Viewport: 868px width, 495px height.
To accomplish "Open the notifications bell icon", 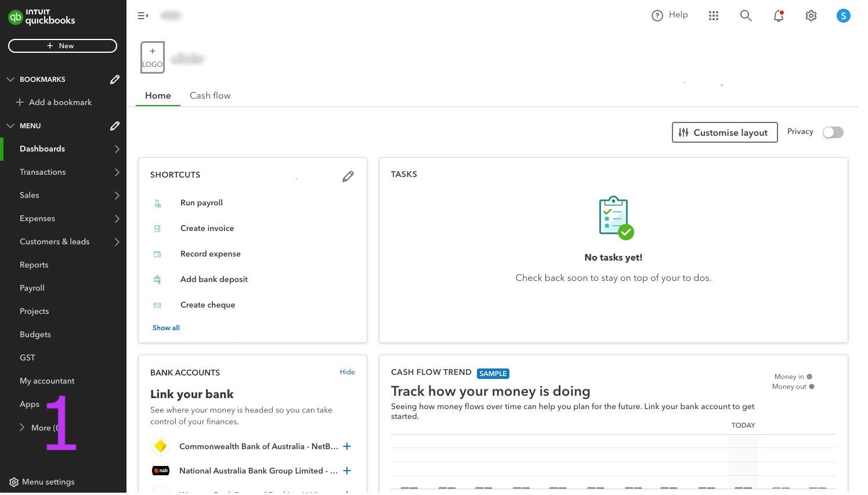I will [778, 16].
